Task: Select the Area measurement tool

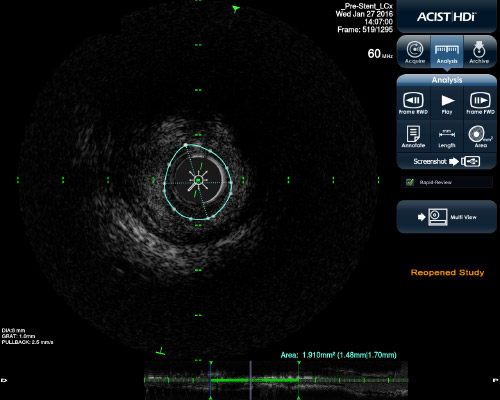Action: coord(480,136)
